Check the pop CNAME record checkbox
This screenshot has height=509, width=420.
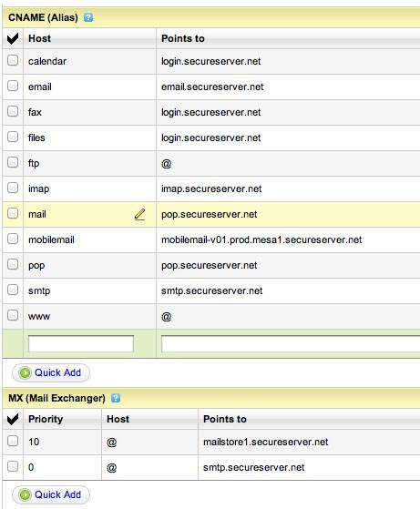pos(13,264)
